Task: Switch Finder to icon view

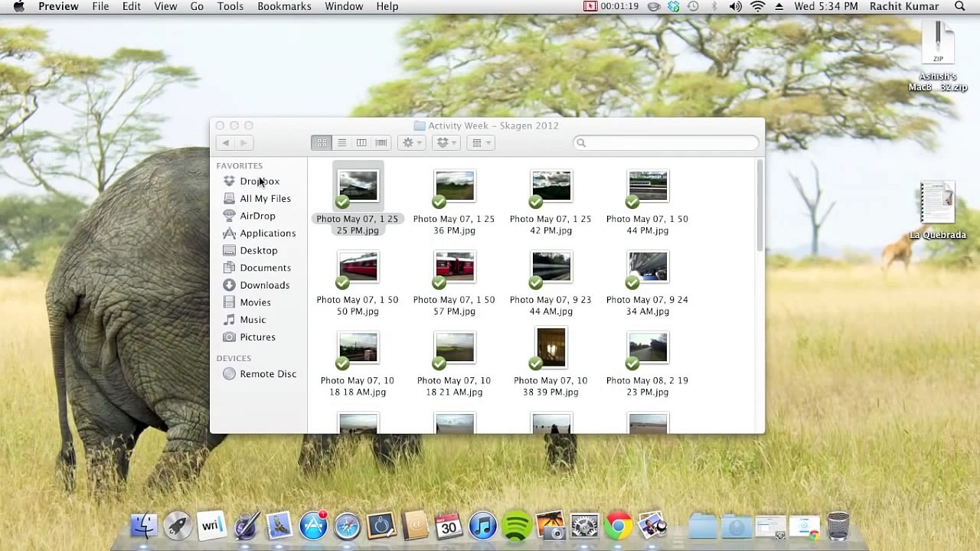Action: (x=322, y=142)
